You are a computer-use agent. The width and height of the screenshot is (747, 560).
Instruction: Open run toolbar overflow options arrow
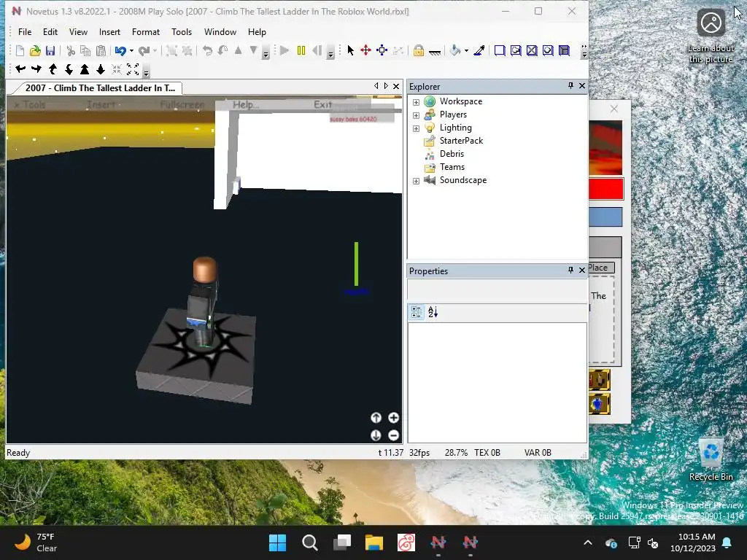[x=330, y=52]
